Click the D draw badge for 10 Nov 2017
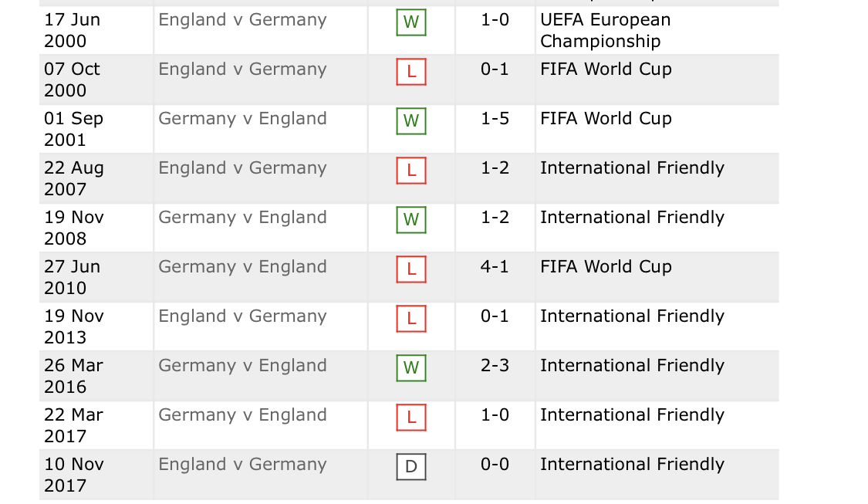 [x=411, y=466]
